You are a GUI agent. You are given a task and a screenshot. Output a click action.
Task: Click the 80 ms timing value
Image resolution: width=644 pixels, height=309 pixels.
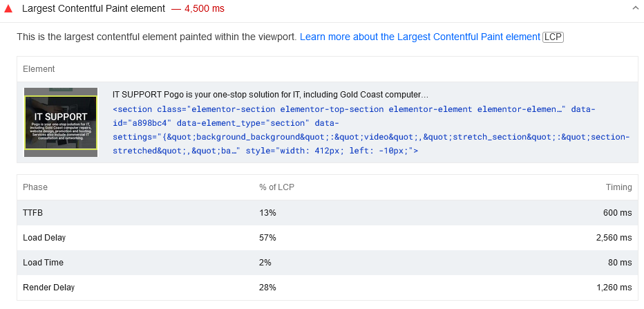pos(621,263)
